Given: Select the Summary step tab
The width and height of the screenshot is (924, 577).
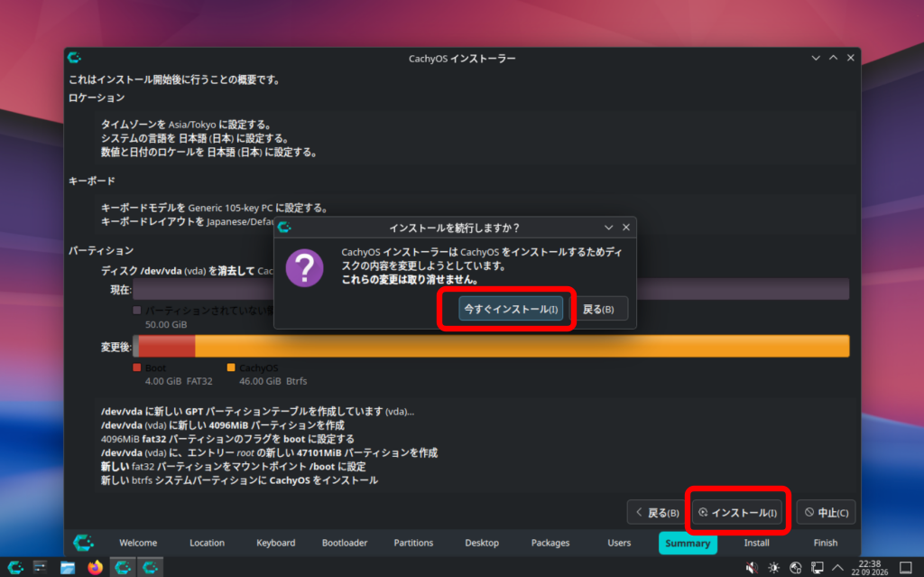Looking at the screenshot, I should (x=688, y=543).
